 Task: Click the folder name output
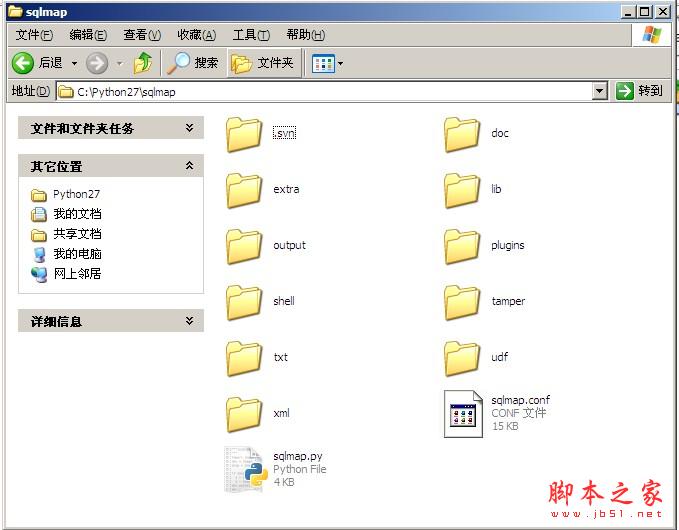tap(289, 246)
